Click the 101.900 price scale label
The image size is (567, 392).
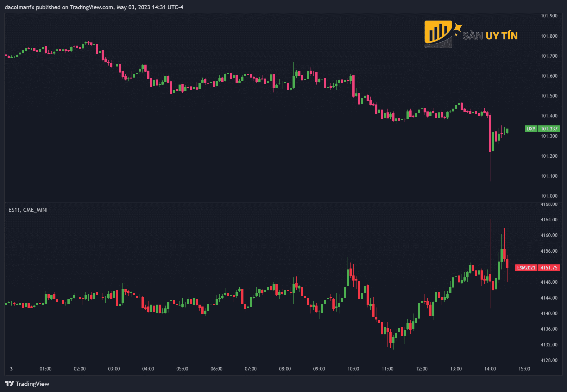(549, 16)
